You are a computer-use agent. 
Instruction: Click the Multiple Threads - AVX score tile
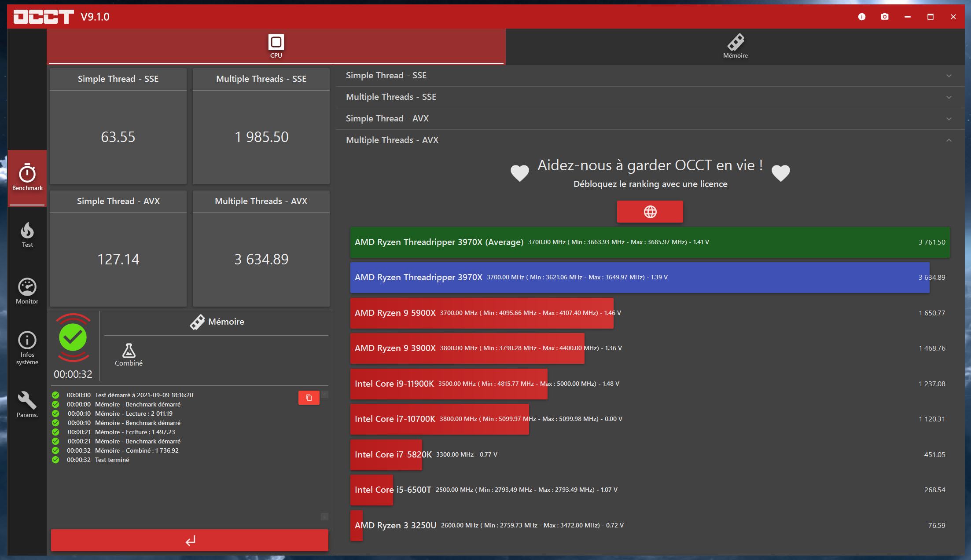261,249
